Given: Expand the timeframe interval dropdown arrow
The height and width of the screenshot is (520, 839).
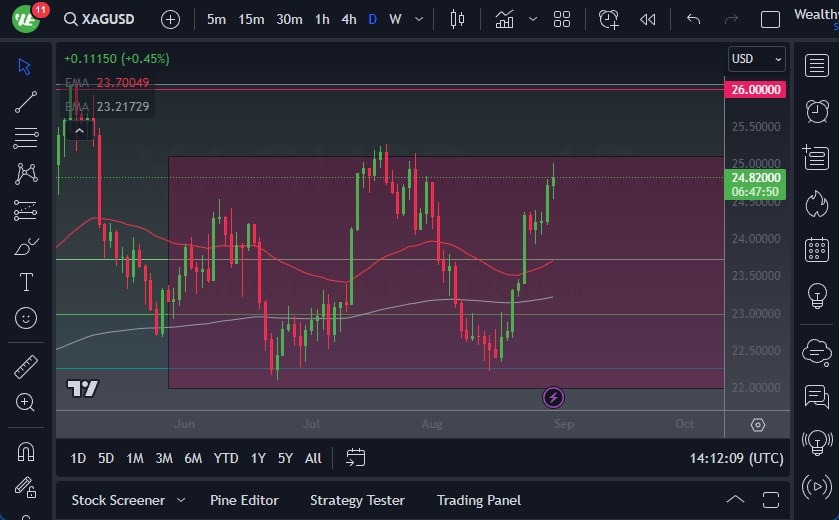Looking at the screenshot, I should pyautogui.click(x=418, y=19).
